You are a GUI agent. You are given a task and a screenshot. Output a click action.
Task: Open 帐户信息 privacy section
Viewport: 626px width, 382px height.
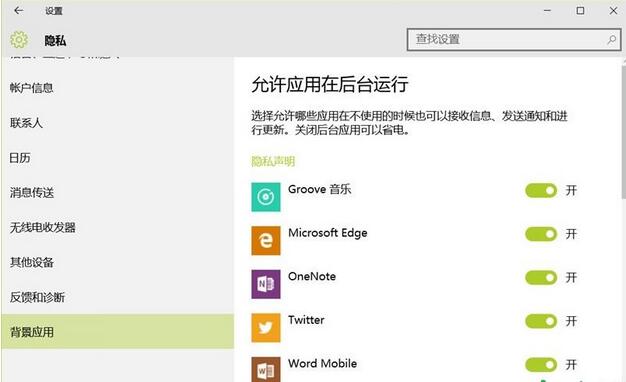click(x=118, y=88)
